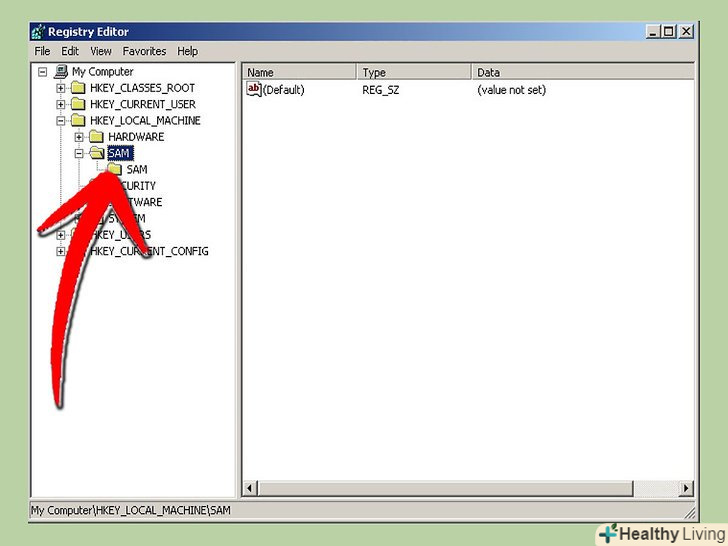Select HKEY_CLASSES_ROOT in the tree
This screenshot has height=546, width=728.
coord(142,88)
